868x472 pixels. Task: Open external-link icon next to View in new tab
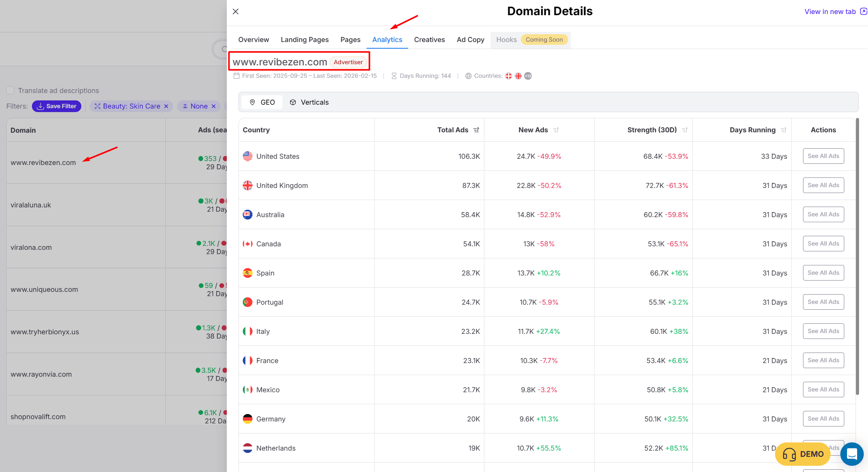click(x=863, y=12)
